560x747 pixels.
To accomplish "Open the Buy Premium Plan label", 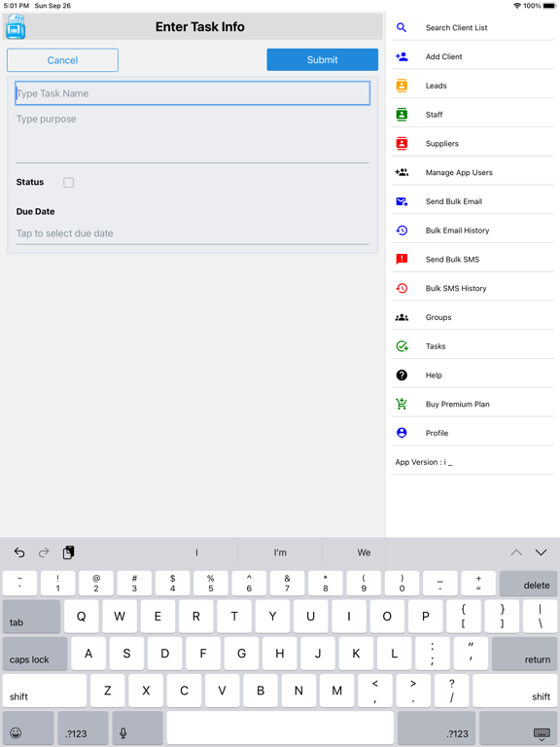I will (x=457, y=404).
